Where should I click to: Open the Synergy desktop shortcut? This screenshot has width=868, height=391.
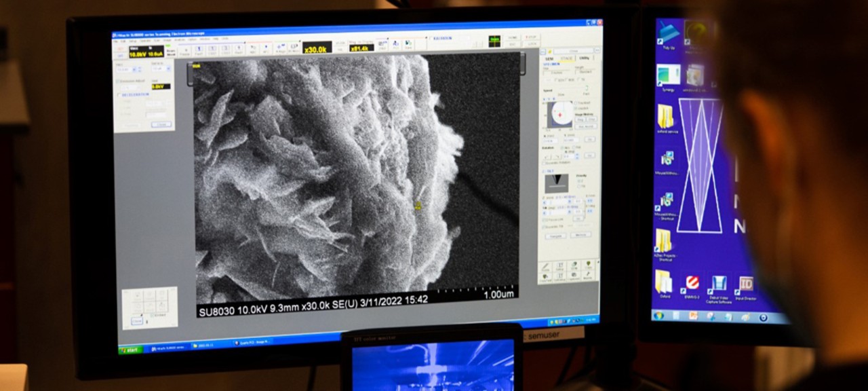coord(668,75)
